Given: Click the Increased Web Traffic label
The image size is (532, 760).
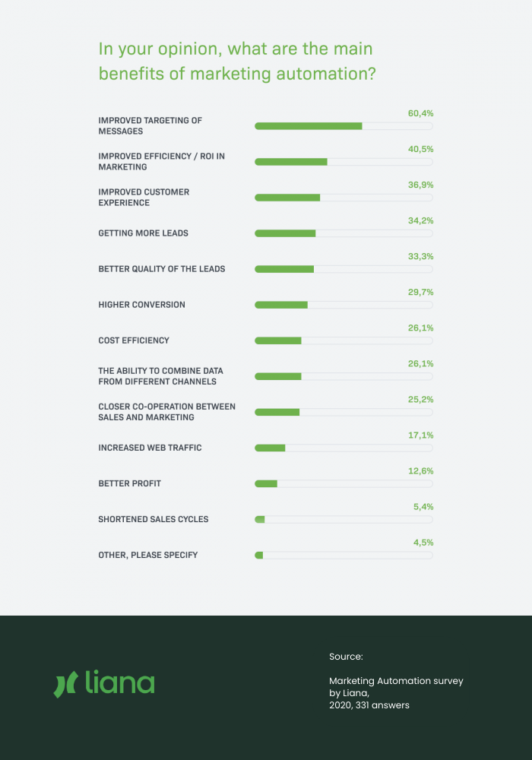Looking at the screenshot, I should click(150, 448).
